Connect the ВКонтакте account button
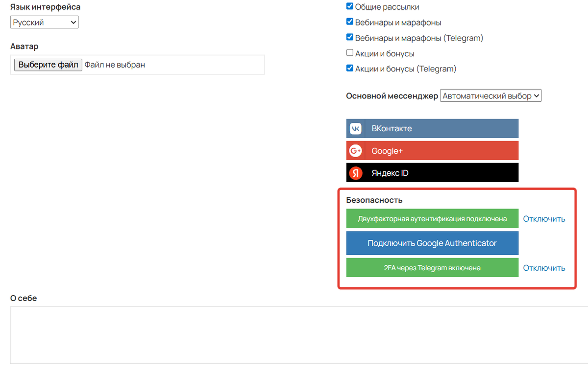 click(441, 129)
